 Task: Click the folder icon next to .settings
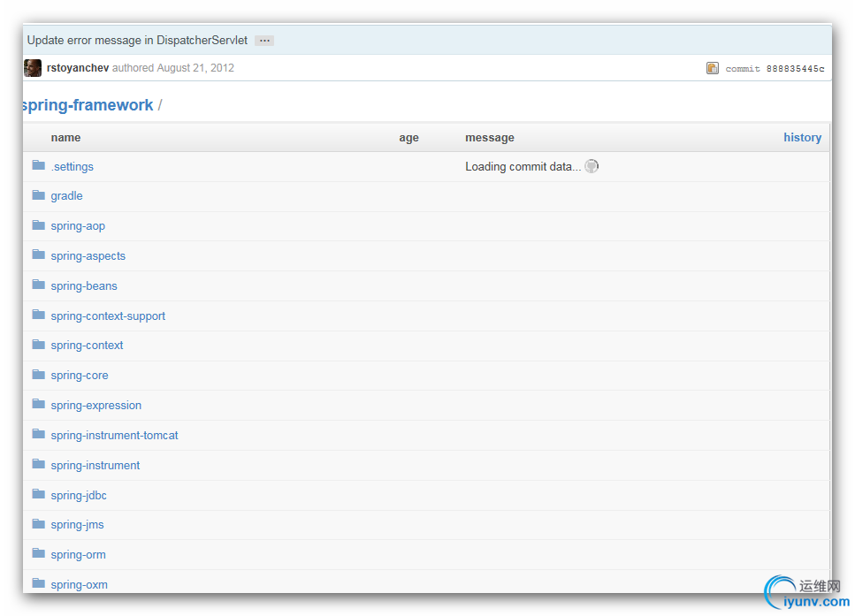click(38, 165)
